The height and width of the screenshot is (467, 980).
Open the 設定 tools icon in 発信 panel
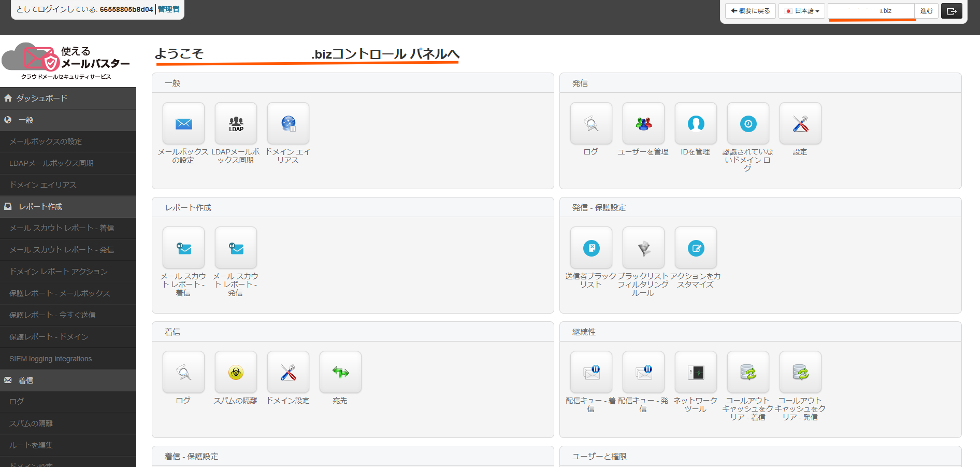point(800,123)
